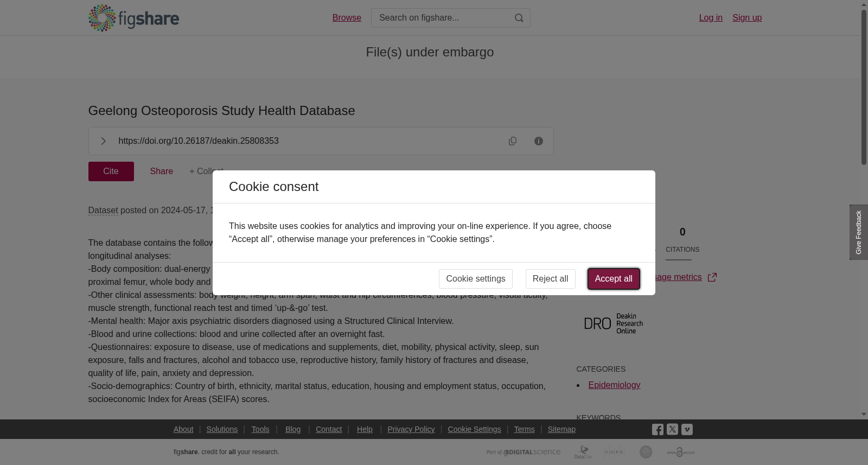
Task: Select the Citations metric tab
Action: click(x=682, y=240)
